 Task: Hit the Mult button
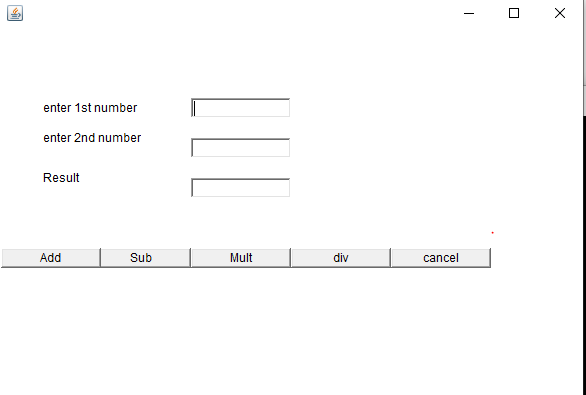point(241,258)
